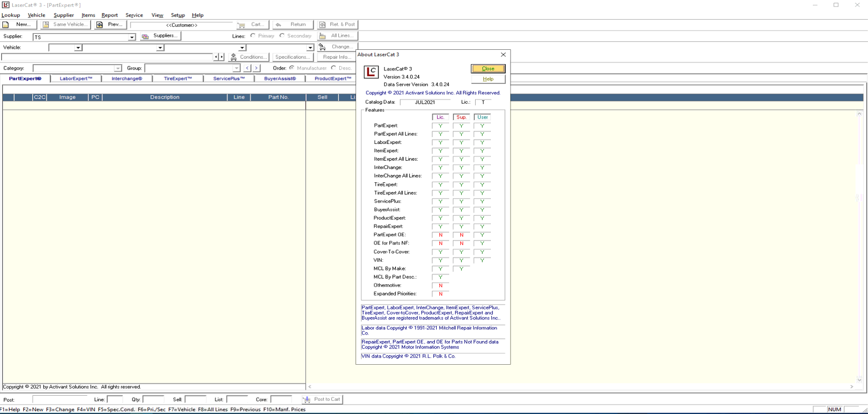Viewport: 868px width, 414px height.
Task: Click the Description column header
Action: pyautogui.click(x=164, y=98)
